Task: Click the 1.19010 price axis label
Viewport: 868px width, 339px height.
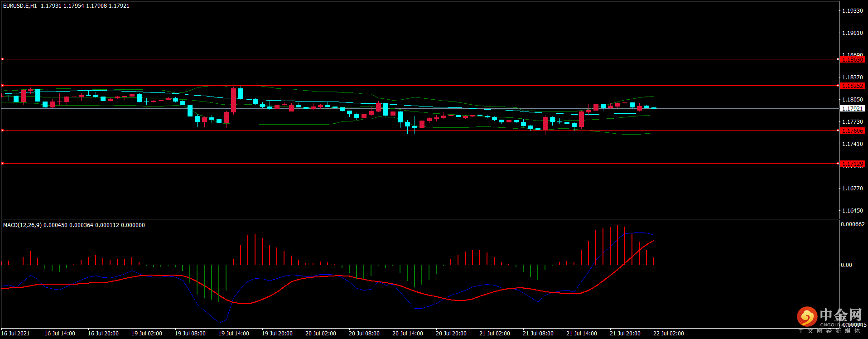Action: pyautogui.click(x=852, y=33)
